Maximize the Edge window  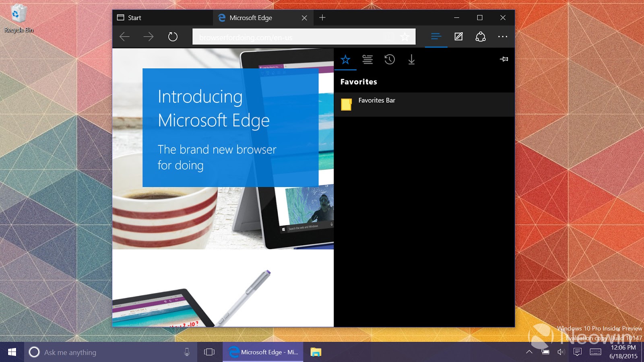pyautogui.click(x=480, y=18)
